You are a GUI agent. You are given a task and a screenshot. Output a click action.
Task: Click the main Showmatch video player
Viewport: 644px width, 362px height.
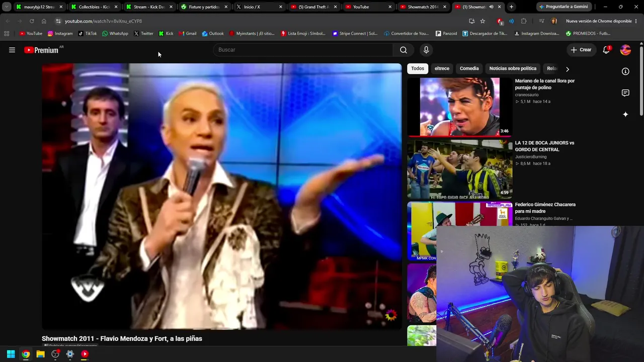point(222,197)
